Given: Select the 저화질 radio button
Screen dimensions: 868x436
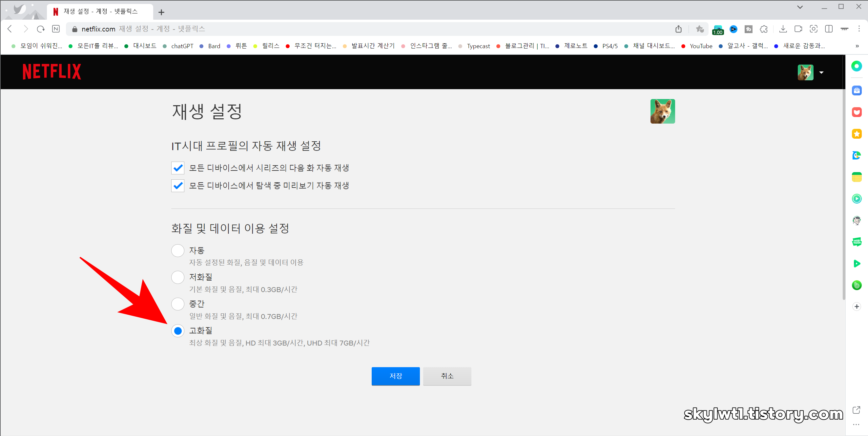Looking at the screenshot, I should point(177,277).
